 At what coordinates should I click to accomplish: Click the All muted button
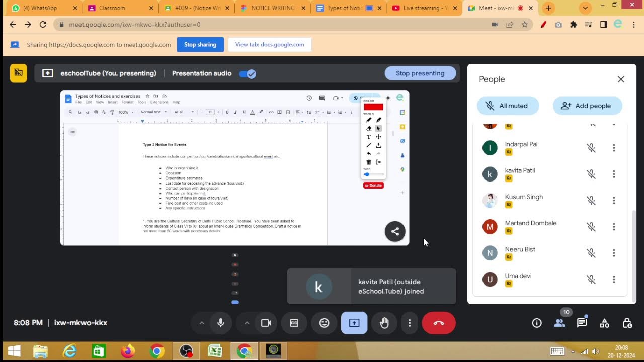[508, 106]
